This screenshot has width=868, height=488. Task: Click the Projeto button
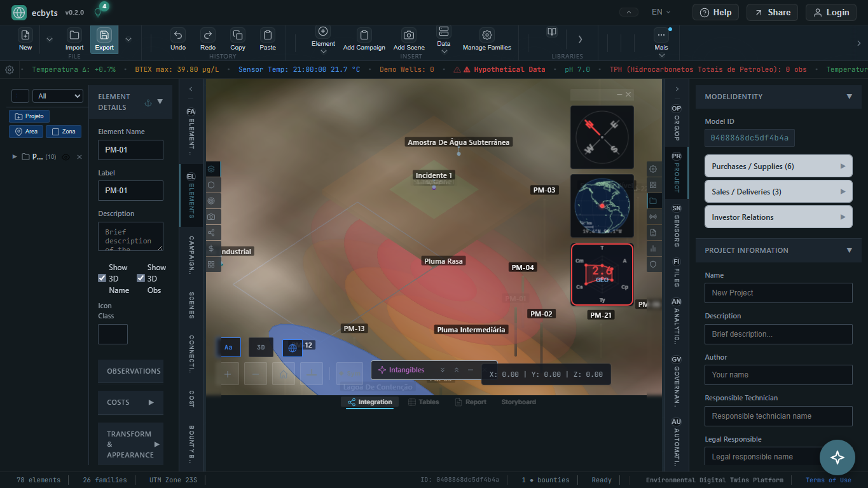click(x=29, y=116)
